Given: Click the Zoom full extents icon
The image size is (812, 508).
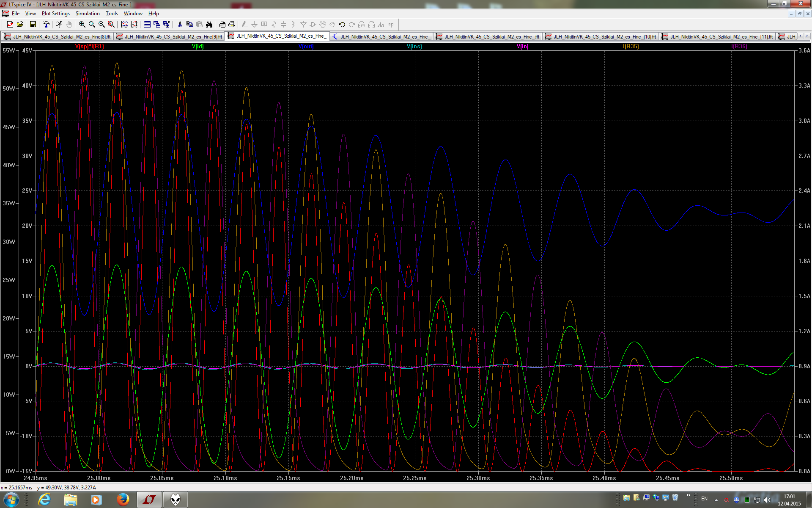Looking at the screenshot, I should (x=111, y=25).
